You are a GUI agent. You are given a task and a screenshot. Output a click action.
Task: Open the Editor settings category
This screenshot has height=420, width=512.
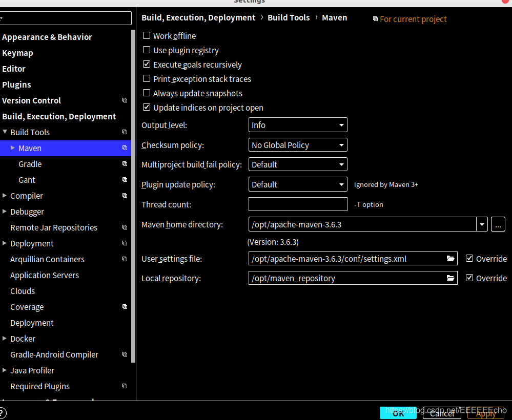click(x=14, y=69)
